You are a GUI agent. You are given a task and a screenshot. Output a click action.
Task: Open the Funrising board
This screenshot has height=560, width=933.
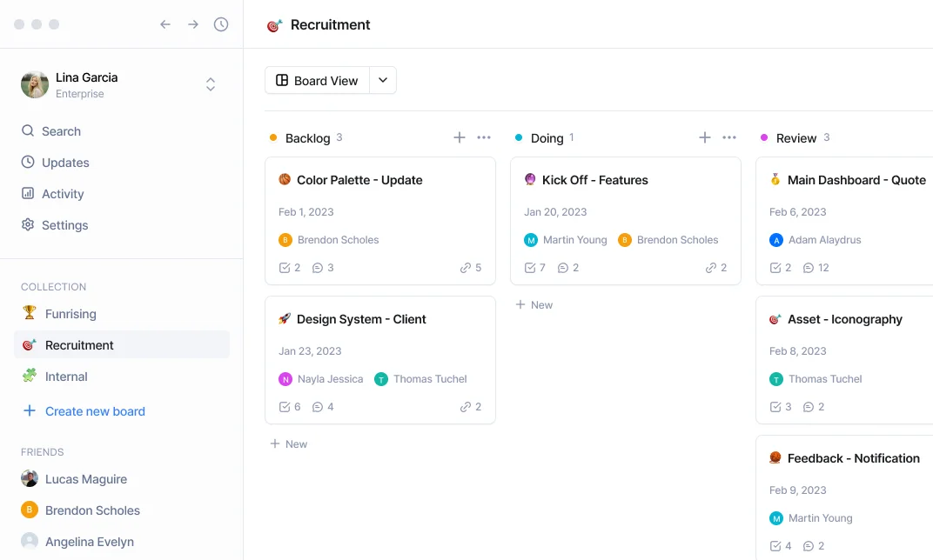[70, 314]
